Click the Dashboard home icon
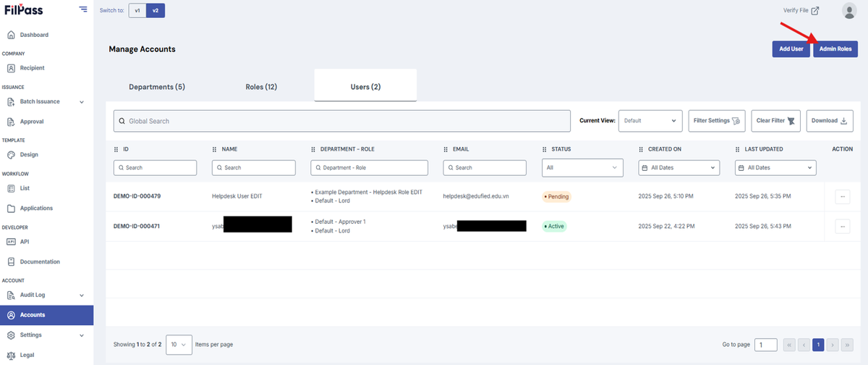Screen dimensions: 868x365 click(x=11, y=35)
